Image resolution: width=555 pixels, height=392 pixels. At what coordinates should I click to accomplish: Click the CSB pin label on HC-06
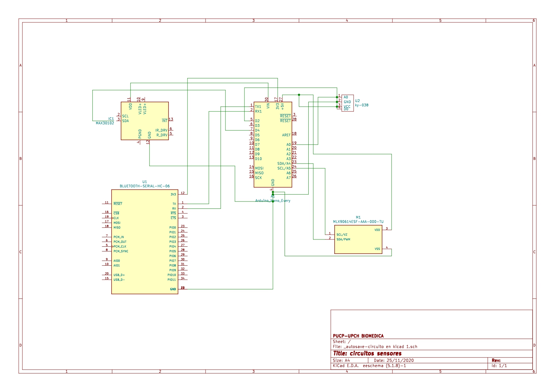[x=116, y=214]
